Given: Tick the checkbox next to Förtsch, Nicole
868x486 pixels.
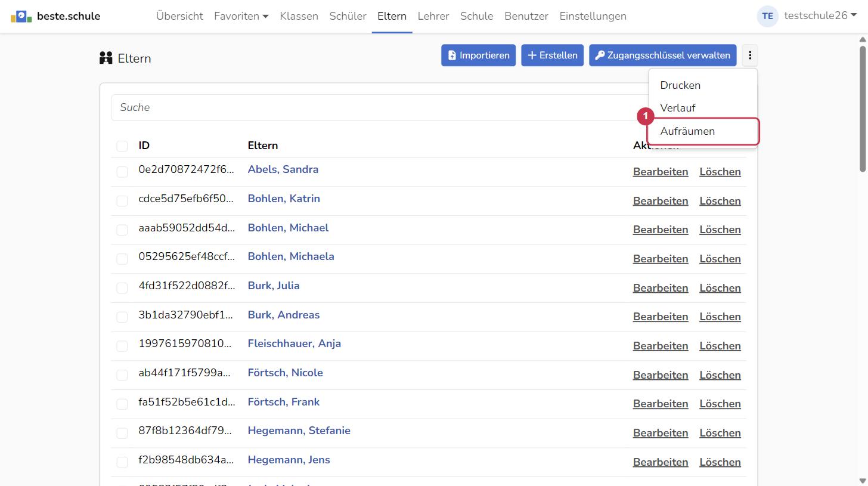Looking at the screenshot, I should point(122,375).
